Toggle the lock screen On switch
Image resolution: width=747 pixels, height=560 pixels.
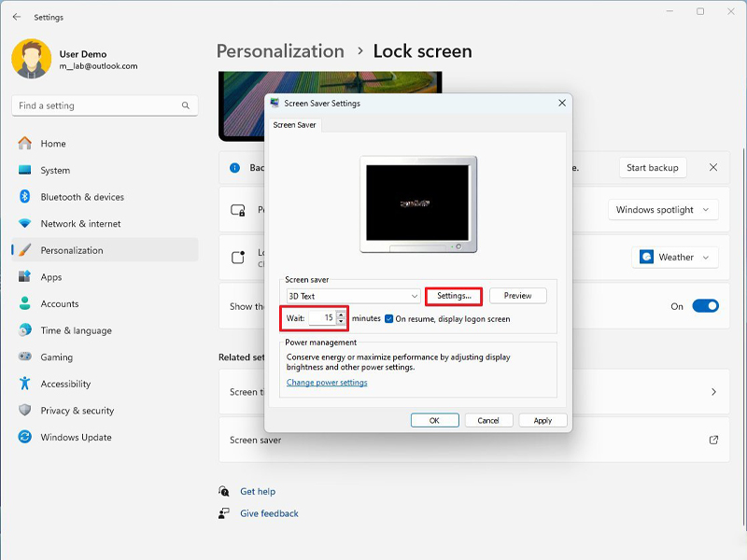tap(706, 306)
